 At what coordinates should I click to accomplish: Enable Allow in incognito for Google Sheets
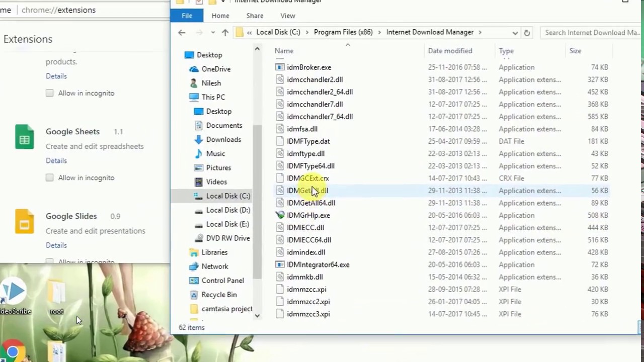point(49,177)
